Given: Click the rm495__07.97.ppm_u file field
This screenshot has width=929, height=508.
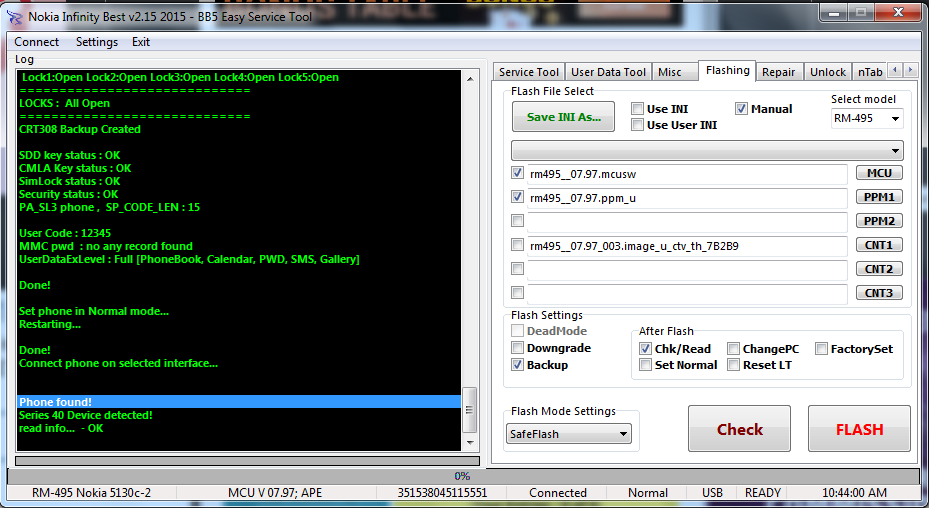Looking at the screenshot, I should pos(687,198).
